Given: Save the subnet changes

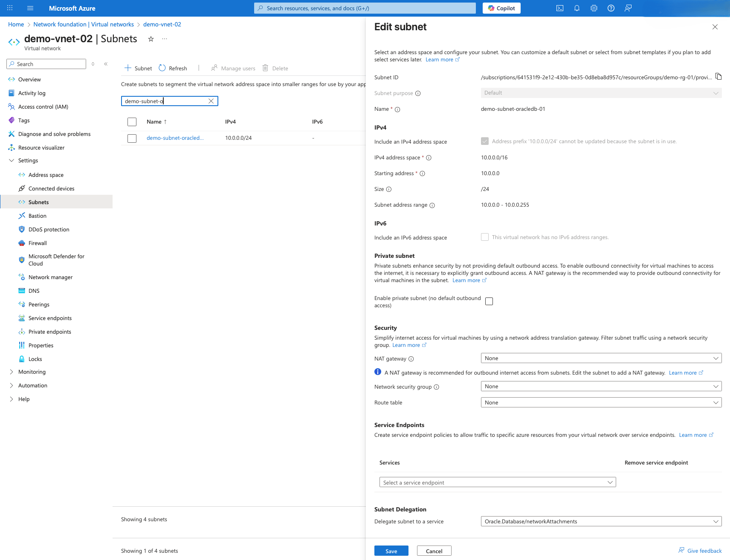Looking at the screenshot, I should coord(391,551).
